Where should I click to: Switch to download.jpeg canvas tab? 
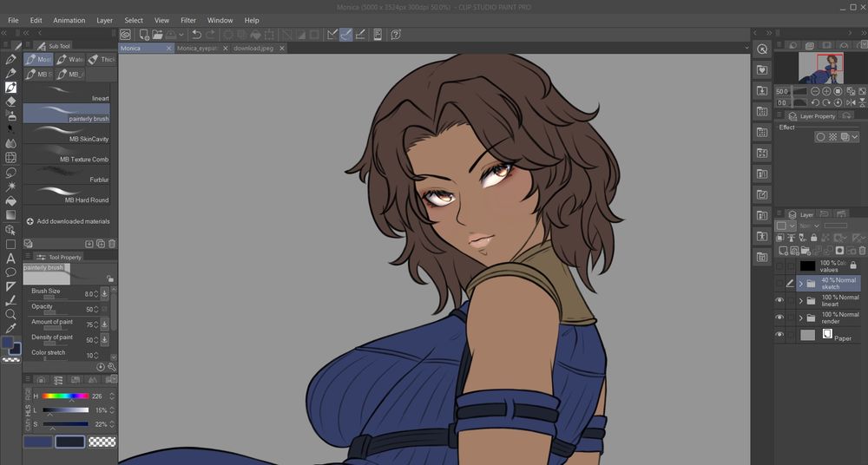(x=253, y=49)
